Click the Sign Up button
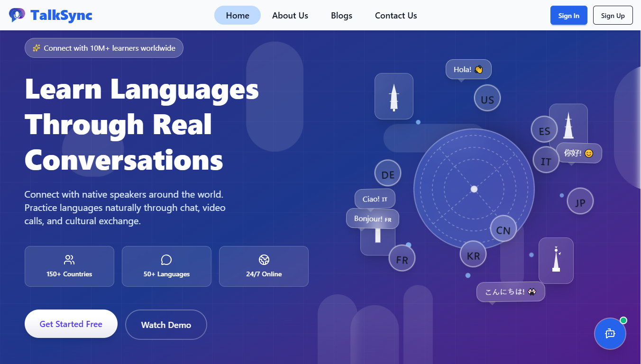Screen dimensions: 641x364 tap(613, 15)
